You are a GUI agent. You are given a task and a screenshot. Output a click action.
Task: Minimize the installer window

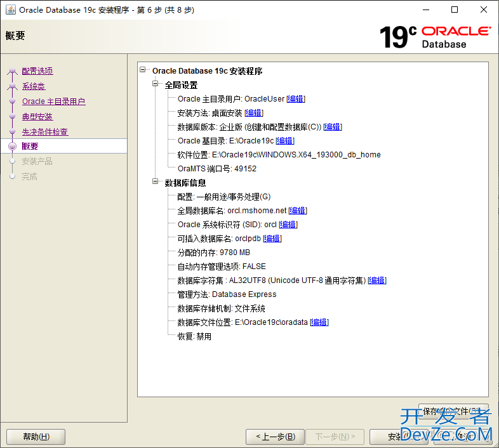[x=426, y=10]
